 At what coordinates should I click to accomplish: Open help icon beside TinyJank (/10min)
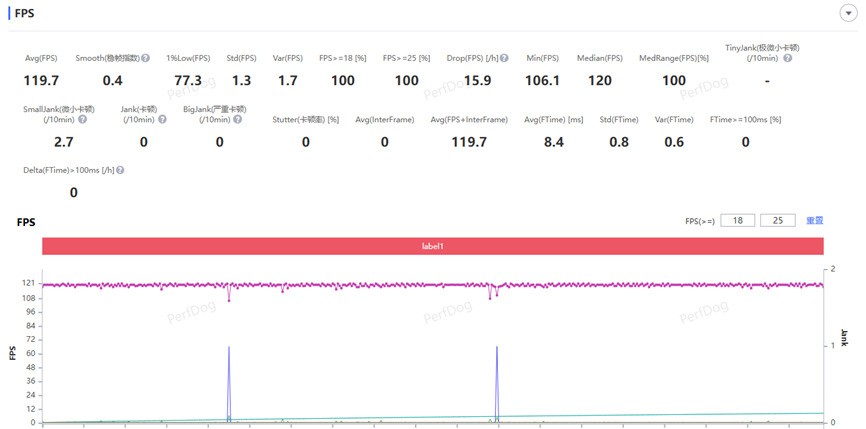(788, 58)
